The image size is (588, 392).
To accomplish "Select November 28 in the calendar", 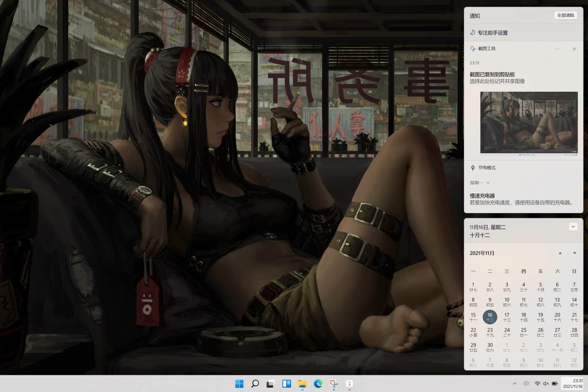I will 574,332.
